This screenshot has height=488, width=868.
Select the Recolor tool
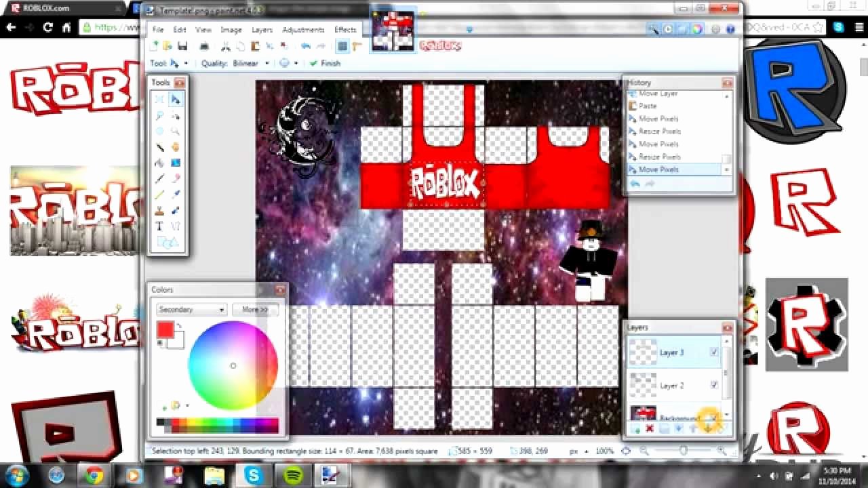tap(176, 211)
